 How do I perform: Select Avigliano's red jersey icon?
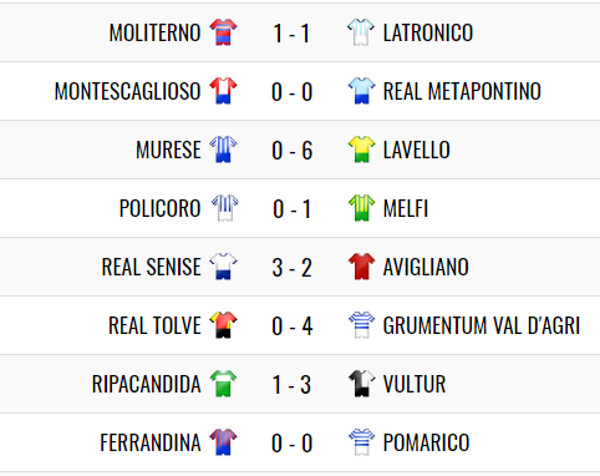tap(361, 266)
